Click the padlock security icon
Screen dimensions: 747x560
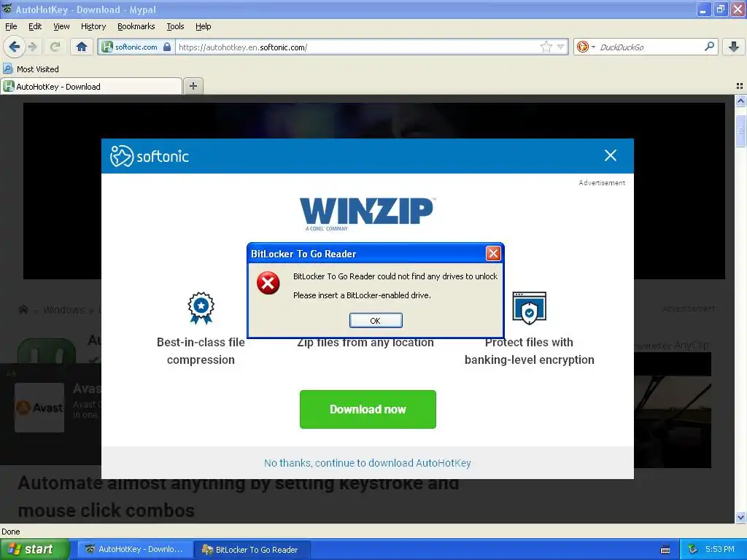(x=167, y=47)
